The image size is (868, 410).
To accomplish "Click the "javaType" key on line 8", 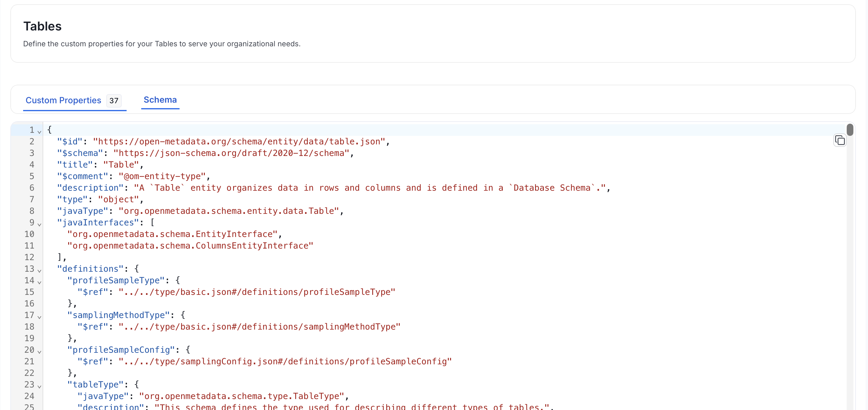I will (82, 211).
